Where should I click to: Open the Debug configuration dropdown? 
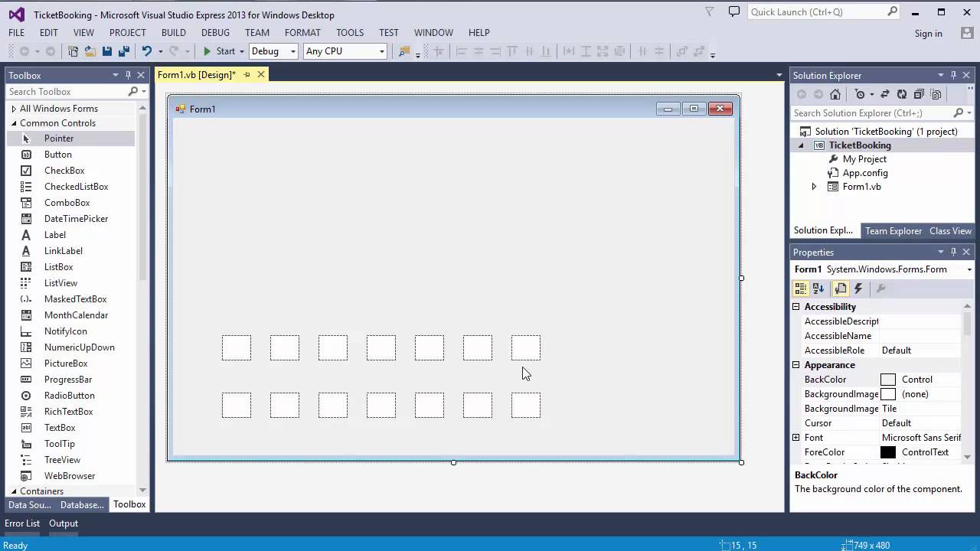pyautogui.click(x=292, y=51)
